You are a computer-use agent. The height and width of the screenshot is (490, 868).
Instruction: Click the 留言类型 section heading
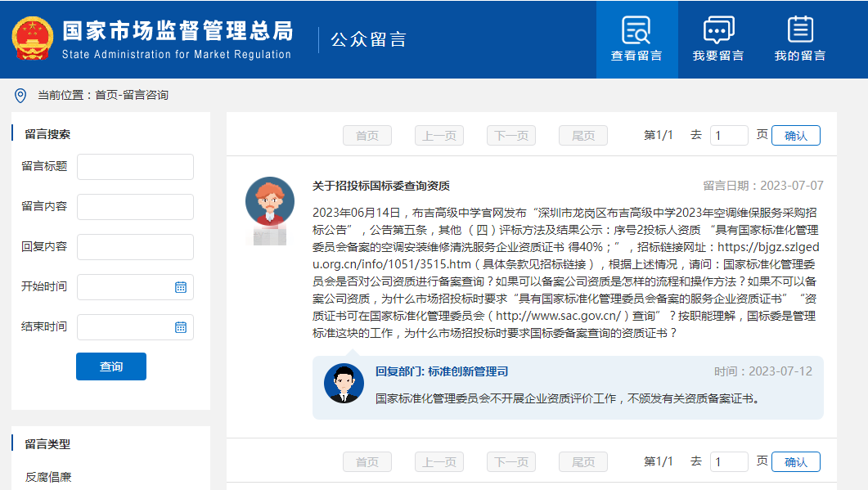click(47, 444)
